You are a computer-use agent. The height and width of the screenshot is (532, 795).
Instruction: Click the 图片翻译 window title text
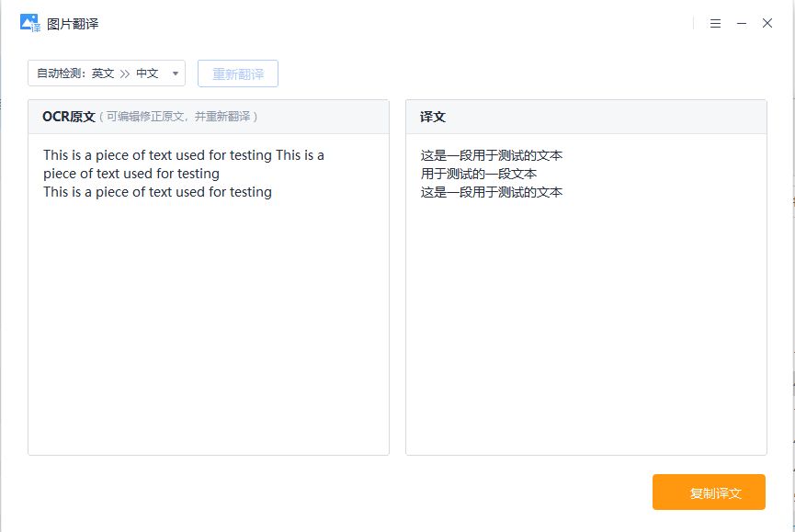73,24
